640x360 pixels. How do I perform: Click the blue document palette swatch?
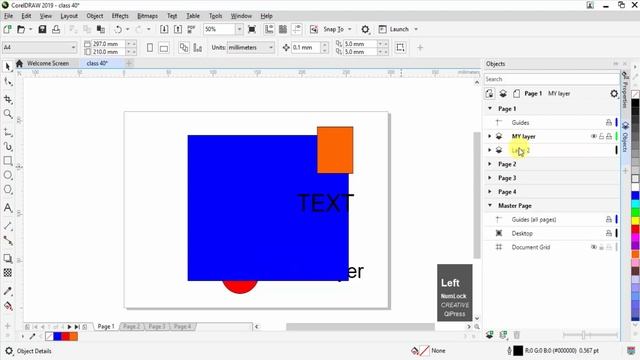click(58, 337)
